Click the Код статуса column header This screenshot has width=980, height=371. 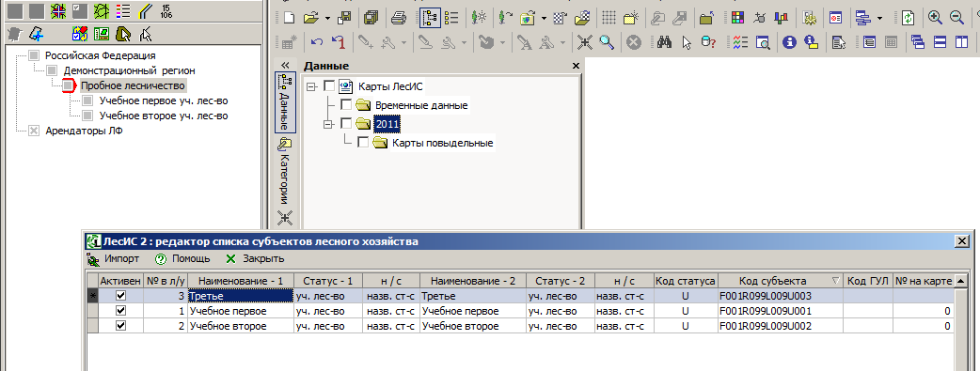point(686,281)
